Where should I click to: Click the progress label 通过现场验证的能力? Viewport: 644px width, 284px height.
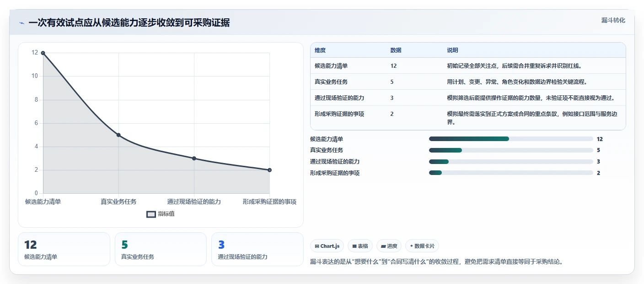(335, 162)
